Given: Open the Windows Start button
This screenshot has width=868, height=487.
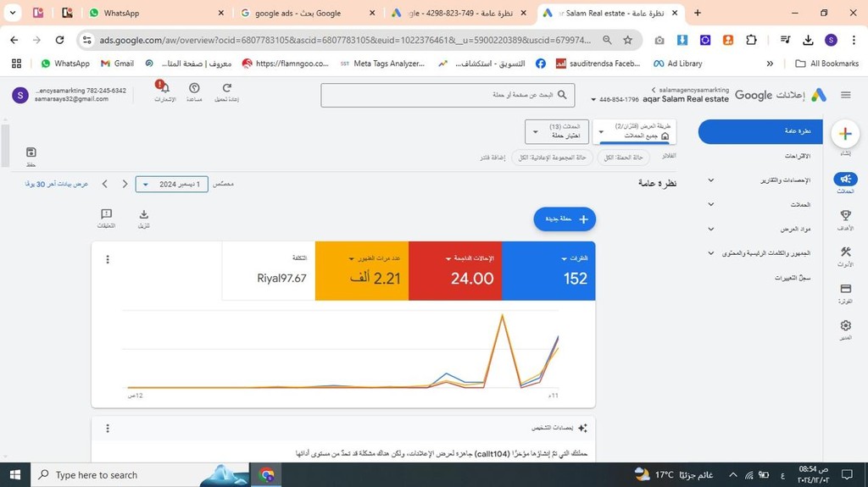Looking at the screenshot, I should tap(15, 475).
